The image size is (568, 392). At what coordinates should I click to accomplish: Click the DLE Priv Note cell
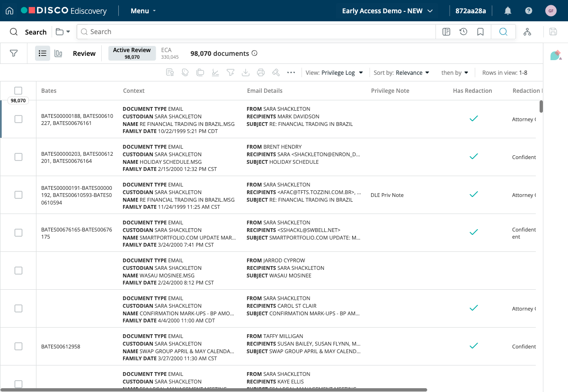387,195
